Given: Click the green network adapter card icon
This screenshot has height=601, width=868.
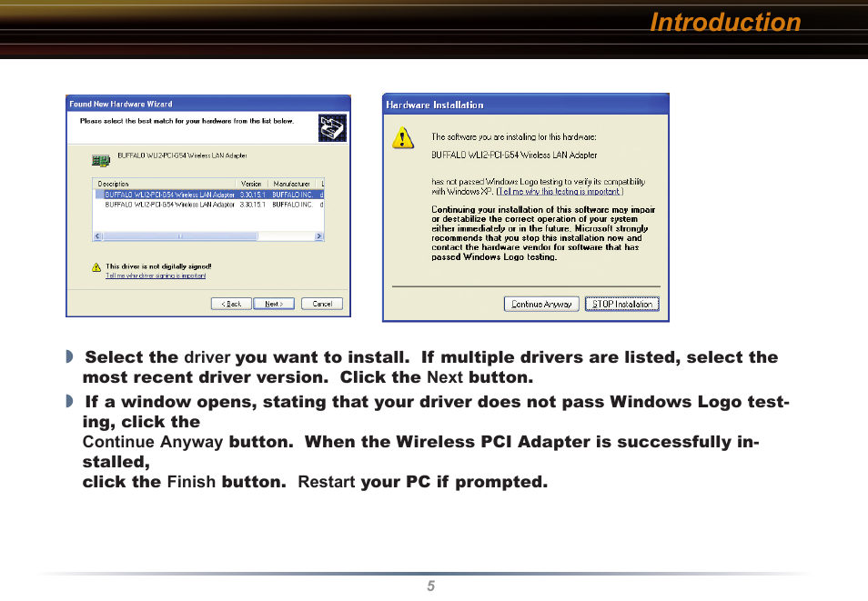Looking at the screenshot, I should click(101, 161).
